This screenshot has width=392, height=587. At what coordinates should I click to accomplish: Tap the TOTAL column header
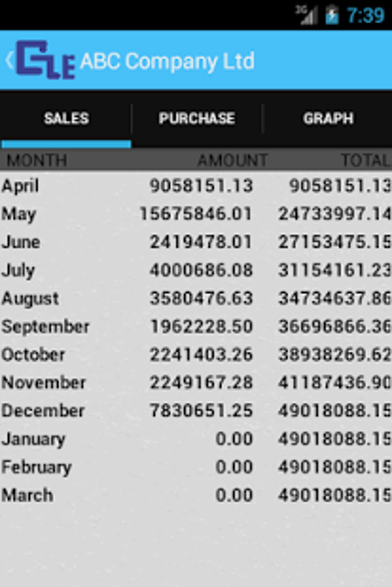point(365,160)
